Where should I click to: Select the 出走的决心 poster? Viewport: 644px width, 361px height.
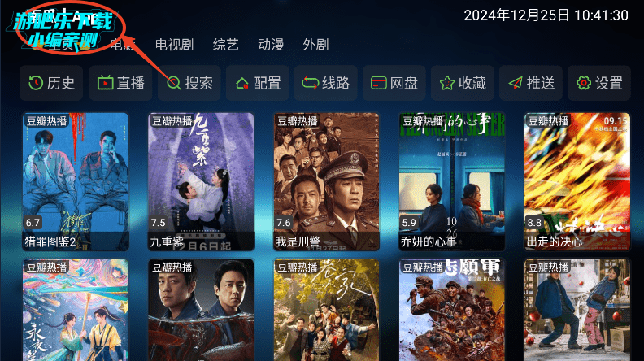[577, 181]
